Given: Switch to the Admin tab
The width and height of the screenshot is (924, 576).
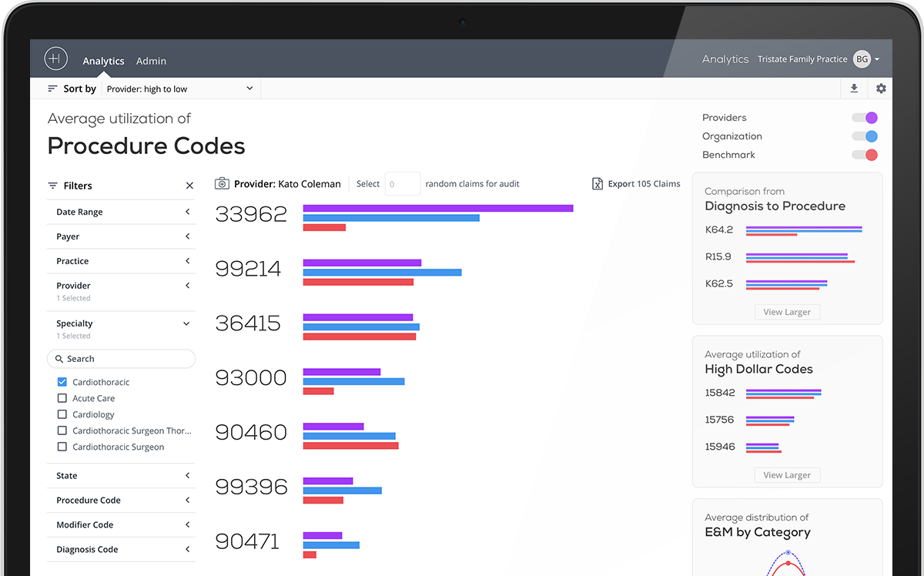Looking at the screenshot, I should [151, 61].
